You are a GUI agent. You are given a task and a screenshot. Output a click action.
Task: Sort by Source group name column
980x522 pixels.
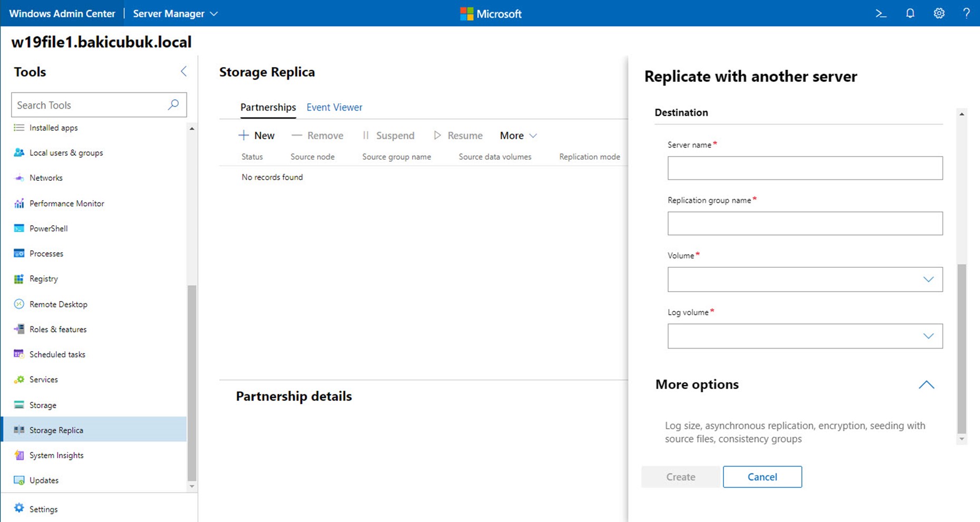tap(397, 157)
